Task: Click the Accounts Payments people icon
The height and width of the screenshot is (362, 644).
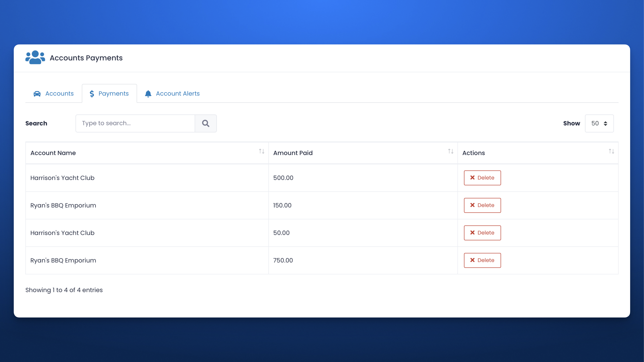Action: pos(35,58)
